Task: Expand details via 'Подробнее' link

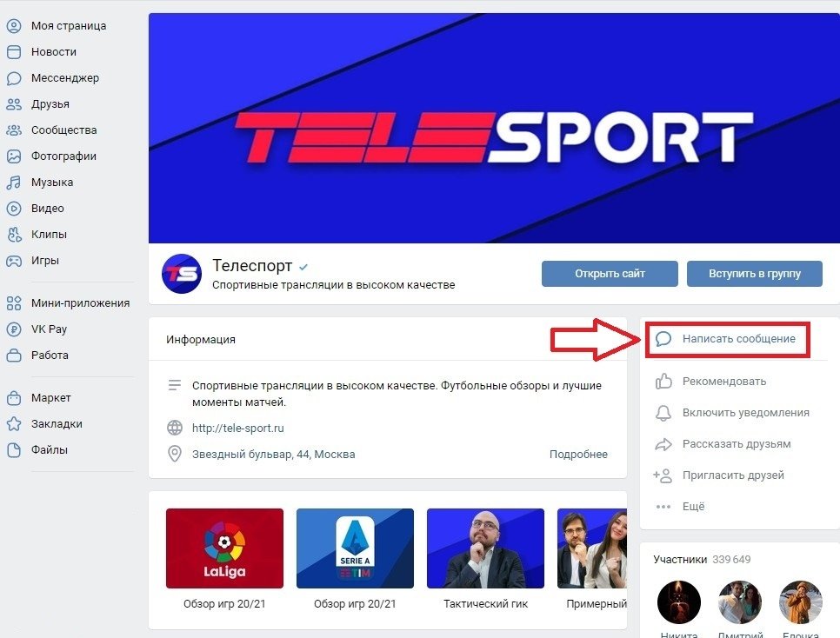Action: (x=578, y=455)
